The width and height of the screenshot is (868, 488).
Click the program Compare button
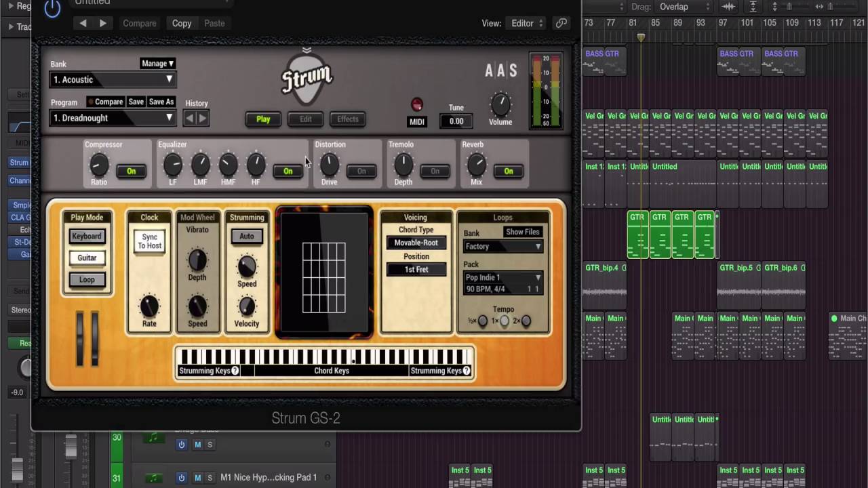105,102
